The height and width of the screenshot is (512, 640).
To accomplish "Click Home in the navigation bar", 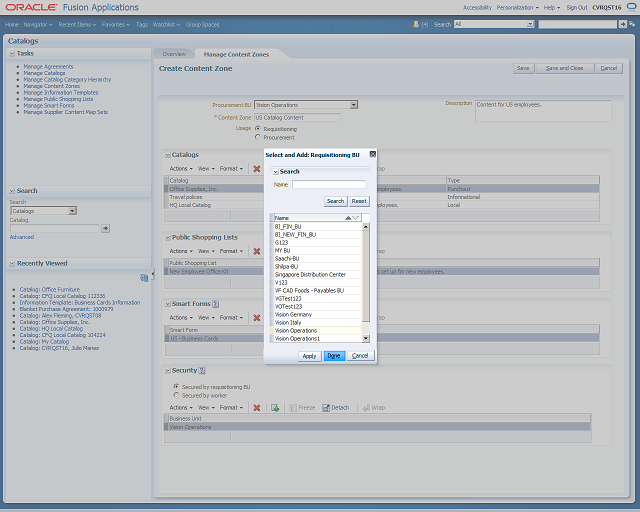I will click(12, 24).
